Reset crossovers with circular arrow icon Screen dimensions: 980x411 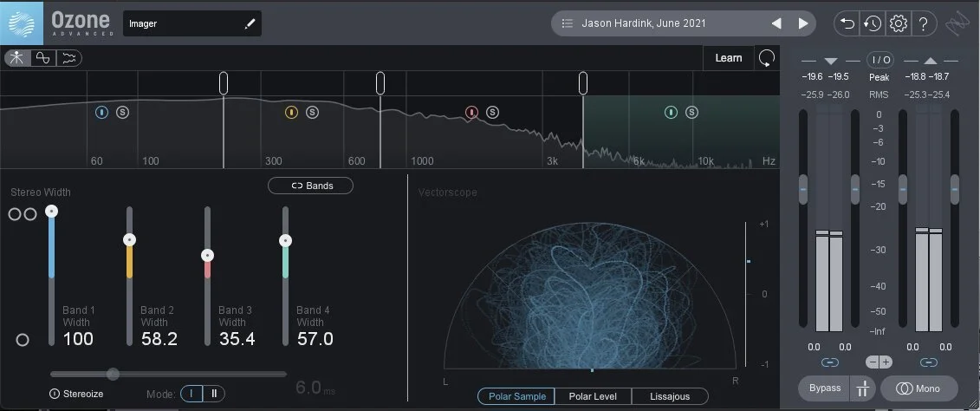[x=766, y=58]
